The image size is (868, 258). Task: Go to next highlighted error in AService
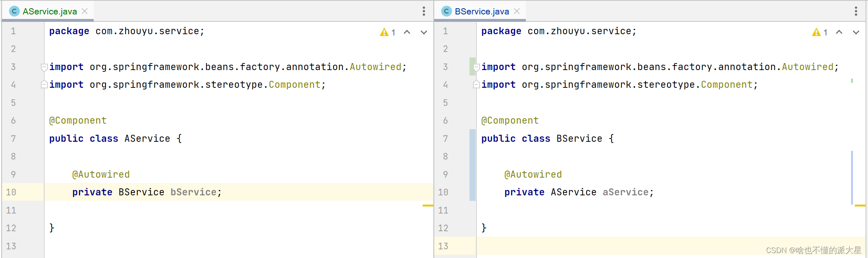(424, 32)
